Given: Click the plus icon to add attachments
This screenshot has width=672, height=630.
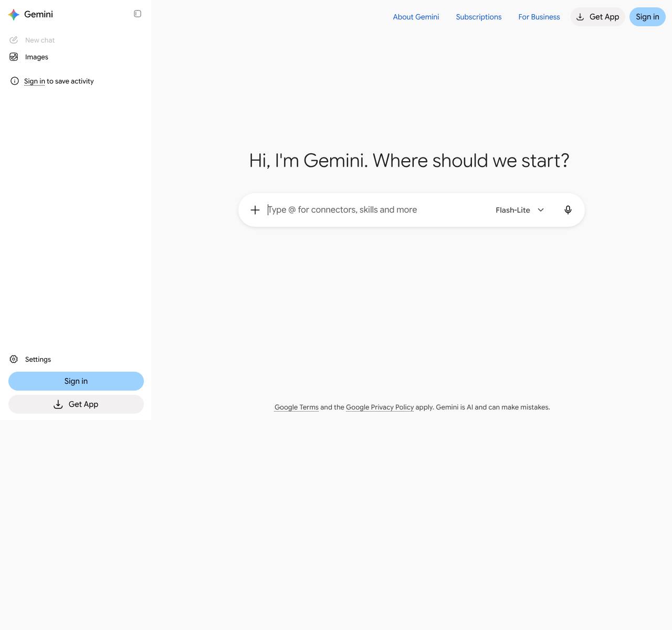Looking at the screenshot, I should click(x=255, y=210).
